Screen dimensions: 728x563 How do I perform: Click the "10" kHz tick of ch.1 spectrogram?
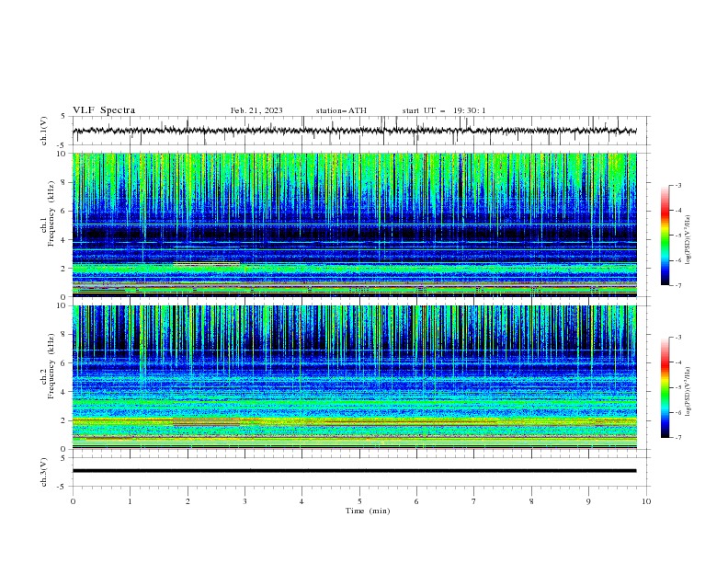63,154
